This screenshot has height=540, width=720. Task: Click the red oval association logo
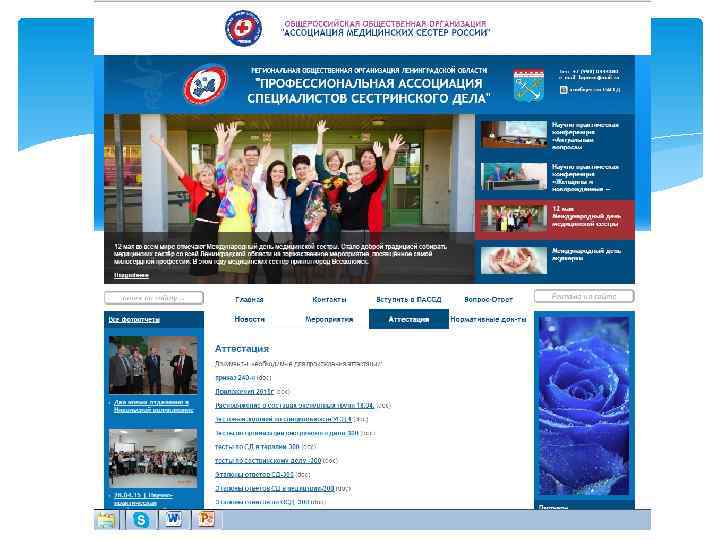tap(205, 84)
